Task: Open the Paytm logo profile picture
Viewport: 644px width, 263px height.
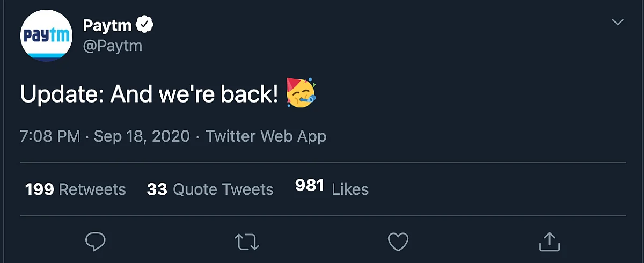Action: pyautogui.click(x=46, y=35)
